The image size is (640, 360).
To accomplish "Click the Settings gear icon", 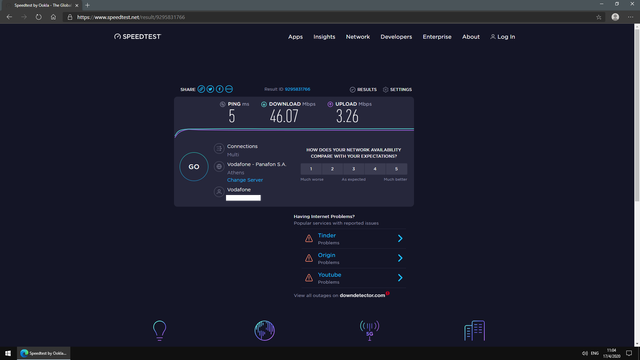I will pos(386,89).
